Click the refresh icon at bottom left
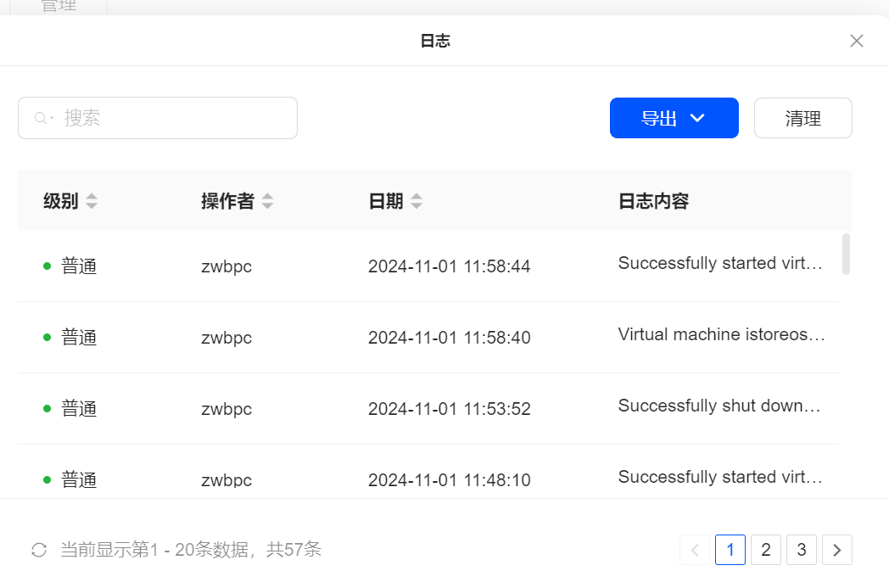This screenshot has width=889, height=588. tap(39, 550)
